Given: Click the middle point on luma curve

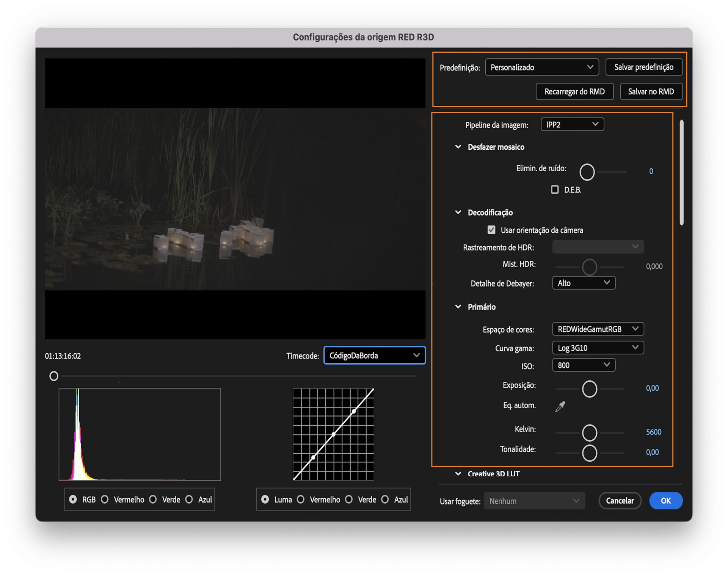Looking at the screenshot, I should point(334,434).
